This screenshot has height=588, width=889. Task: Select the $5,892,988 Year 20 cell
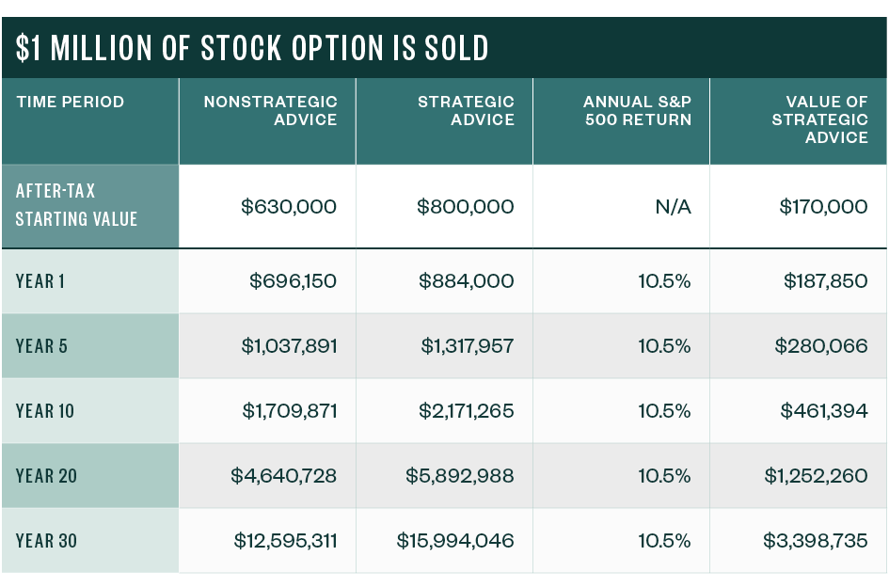(460, 475)
